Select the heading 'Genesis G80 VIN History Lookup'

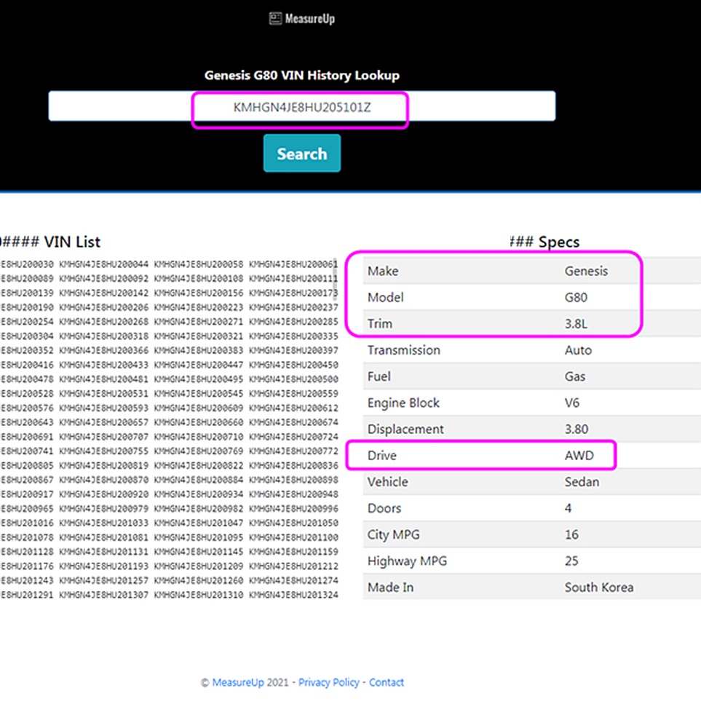(x=302, y=75)
